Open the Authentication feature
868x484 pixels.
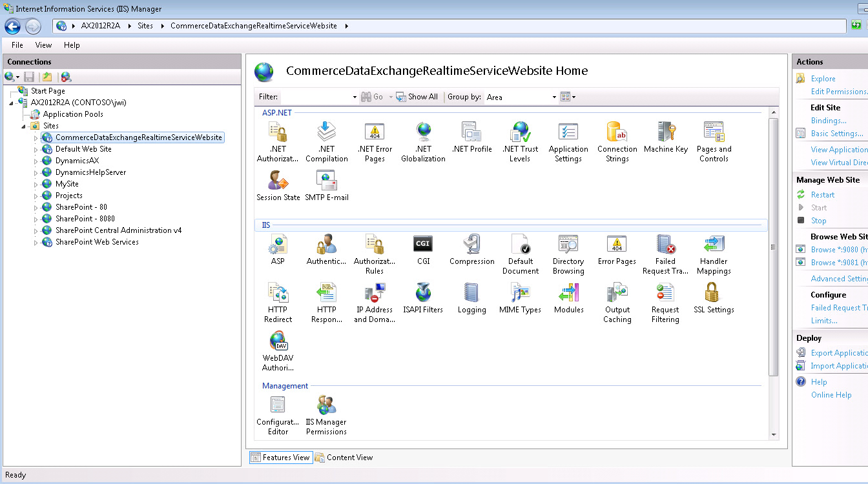pos(326,250)
